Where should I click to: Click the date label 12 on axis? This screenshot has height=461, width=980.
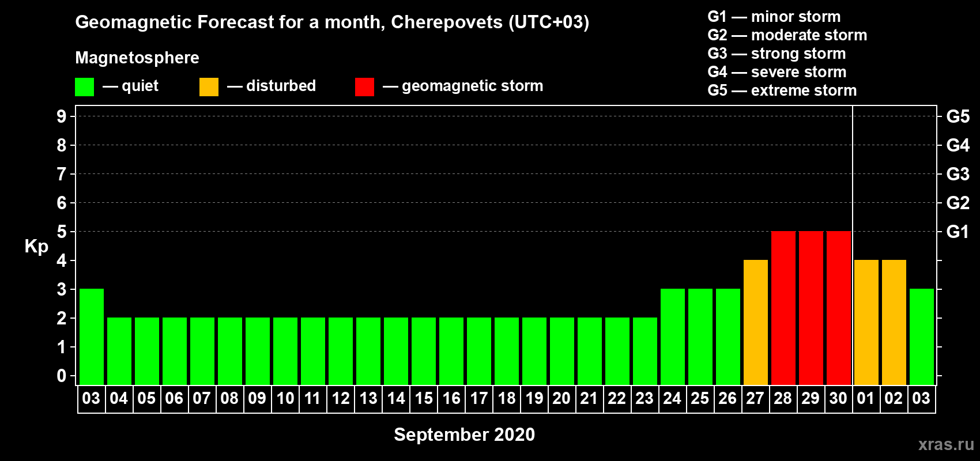(341, 399)
